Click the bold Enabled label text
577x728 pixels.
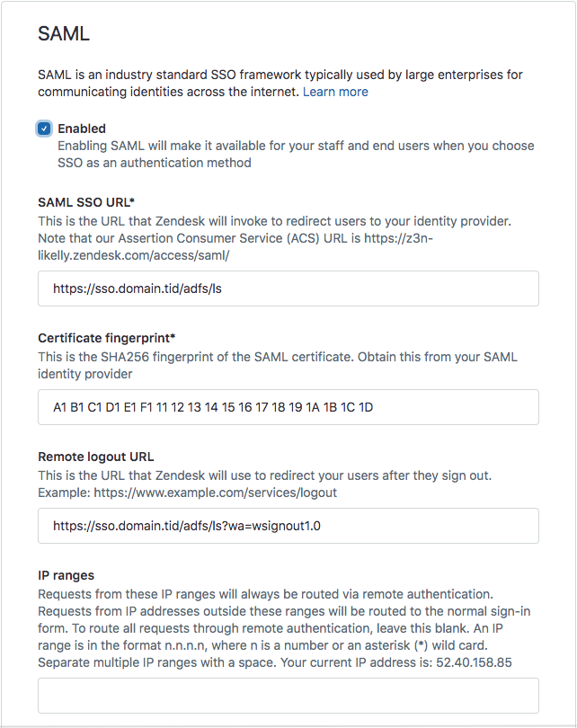coord(82,129)
